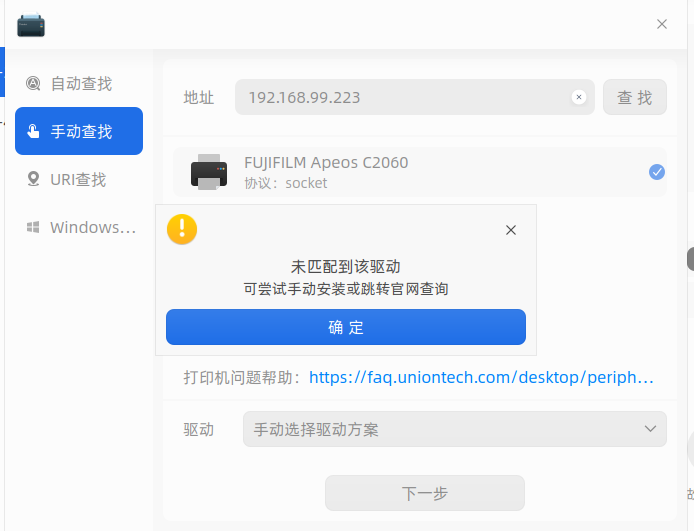This screenshot has height=531, width=694.
Task: Click the driver dropdown chevron arrow
Action: pos(650,429)
